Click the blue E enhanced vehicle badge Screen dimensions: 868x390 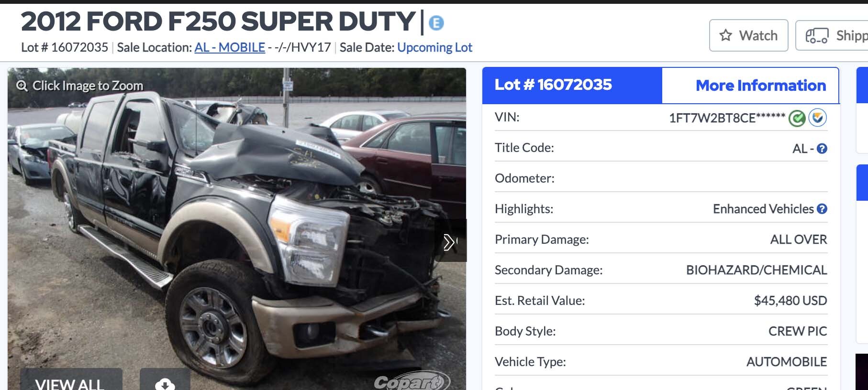[436, 23]
